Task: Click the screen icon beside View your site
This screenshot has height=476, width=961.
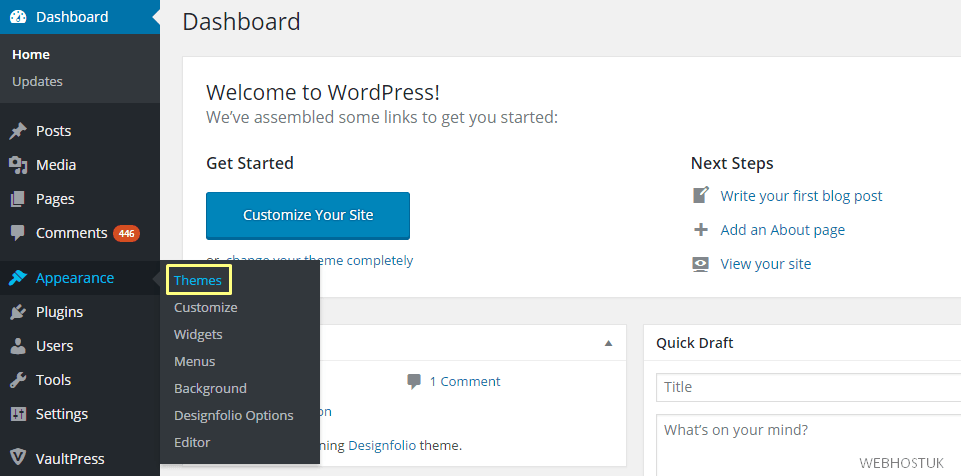Action: 701,264
